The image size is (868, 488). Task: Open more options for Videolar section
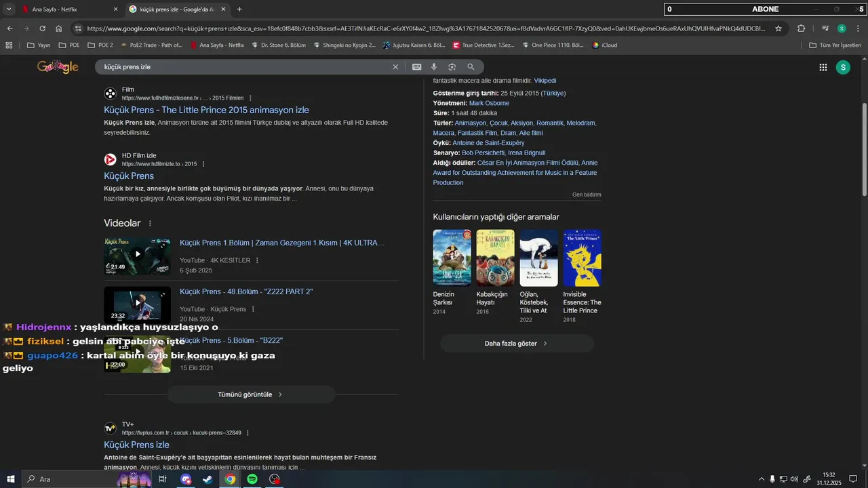tap(150, 223)
